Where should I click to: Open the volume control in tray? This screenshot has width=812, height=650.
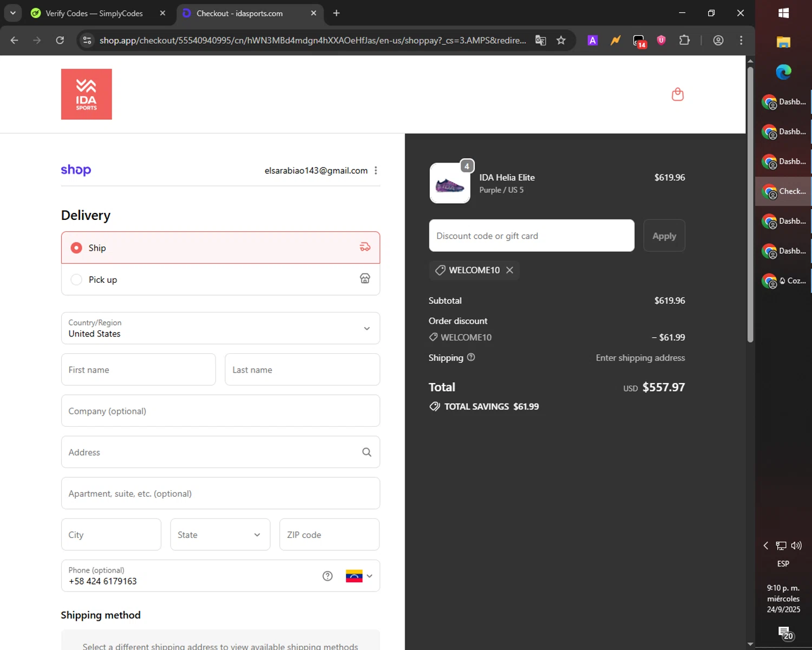coord(796,545)
